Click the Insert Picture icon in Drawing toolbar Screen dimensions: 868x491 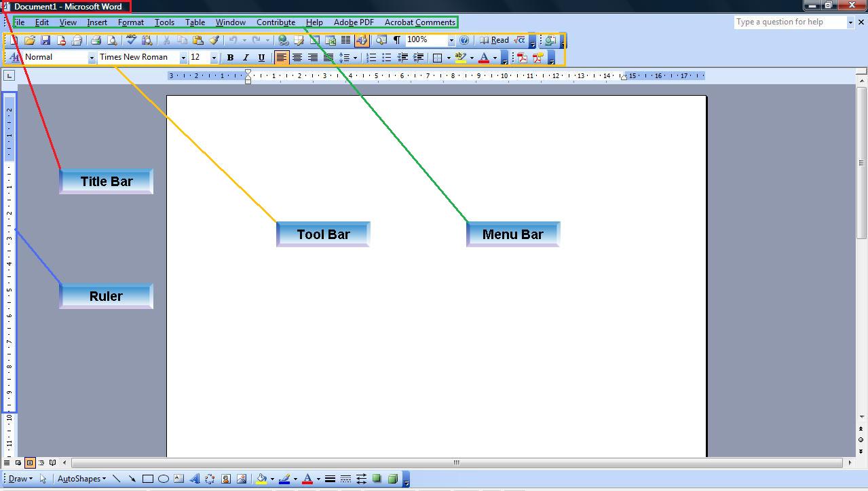[241, 479]
